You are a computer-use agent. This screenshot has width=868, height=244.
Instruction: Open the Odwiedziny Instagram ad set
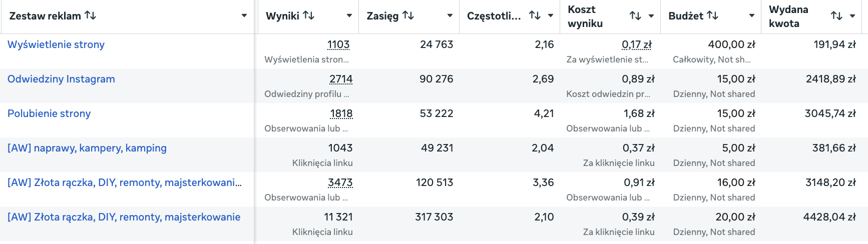61,79
